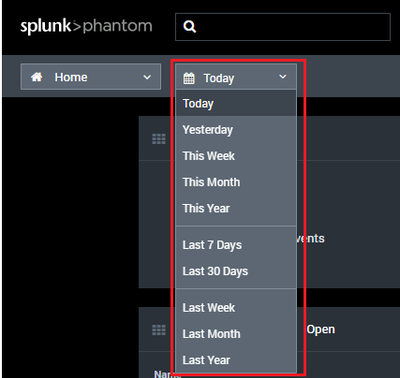Click the Splunk Phantom logo
The image size is (400, 378).
[x=86, y=26]
